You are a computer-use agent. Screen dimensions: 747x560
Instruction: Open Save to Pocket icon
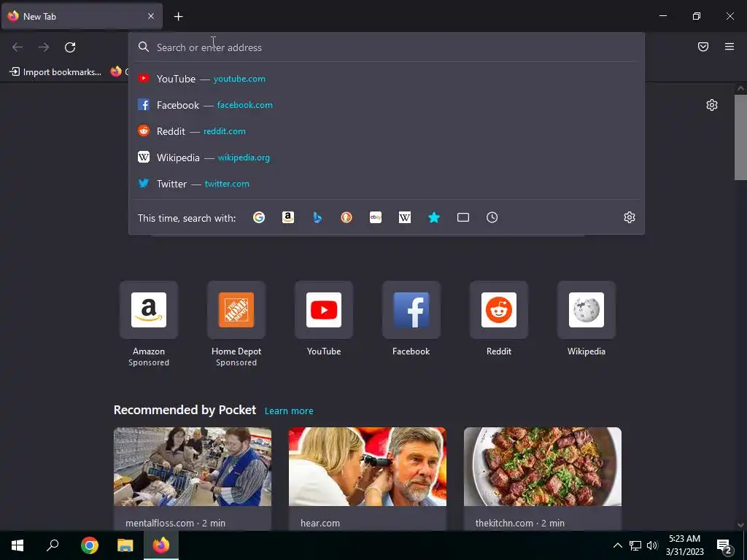coord(703,47)
